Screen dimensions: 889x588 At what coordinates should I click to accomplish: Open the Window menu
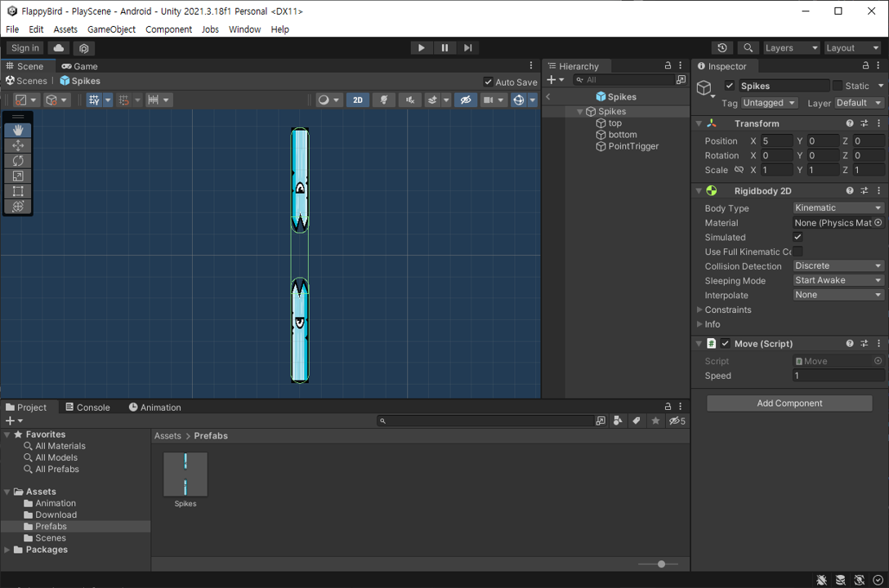pos(244,29)
